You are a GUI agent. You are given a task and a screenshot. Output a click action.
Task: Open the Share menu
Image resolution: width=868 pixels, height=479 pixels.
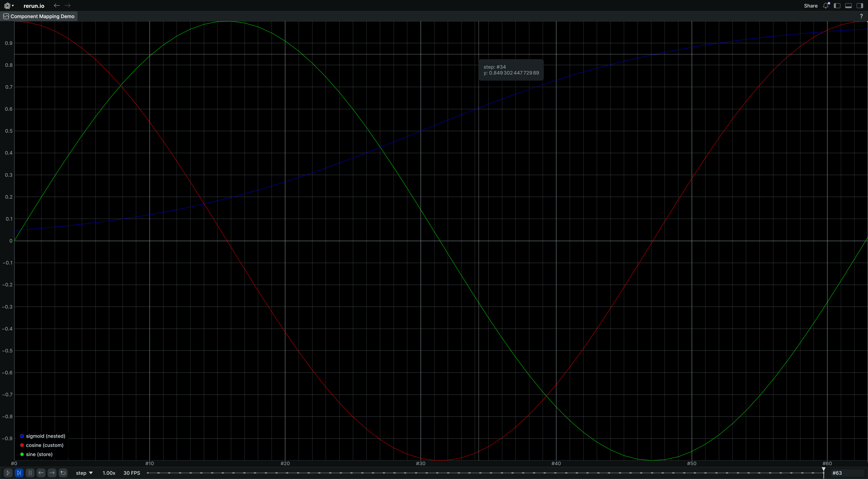click(x=811, y=6)
